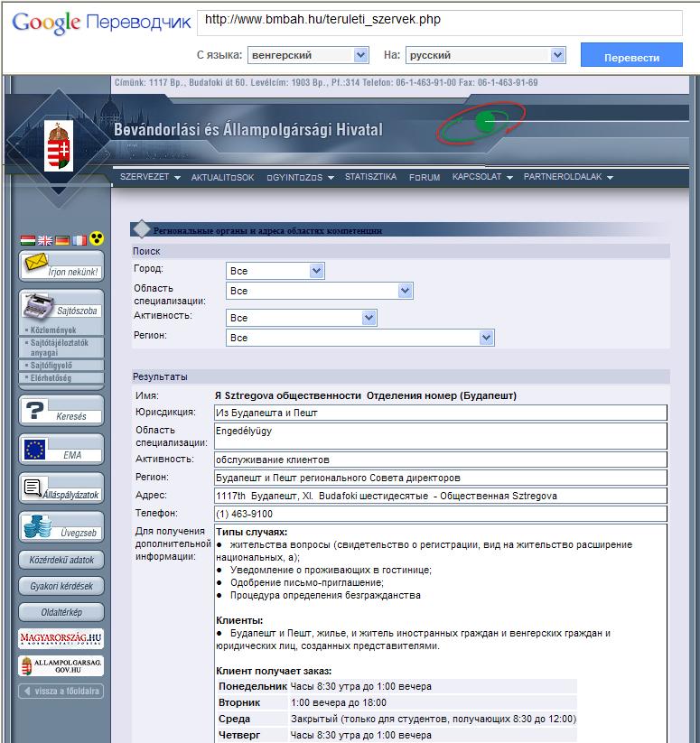Click the Телефон field '(1) 463-9100'
700x743 pixels.
440,514
